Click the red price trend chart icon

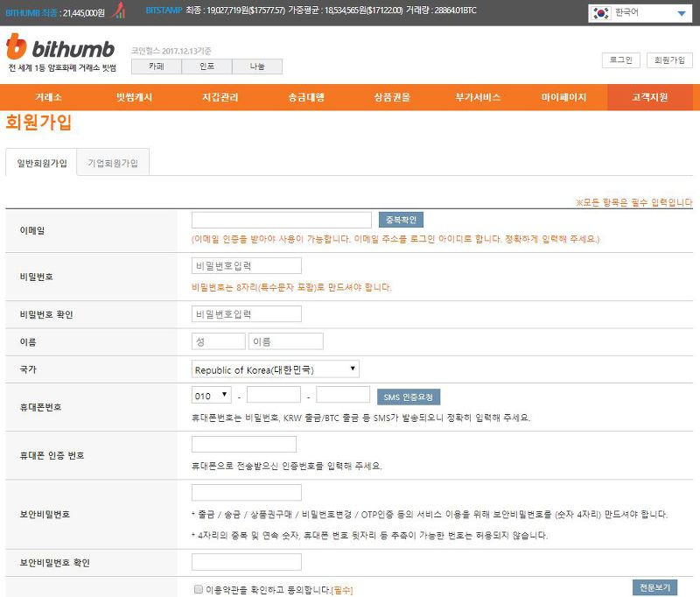click(x=119, y=11)
